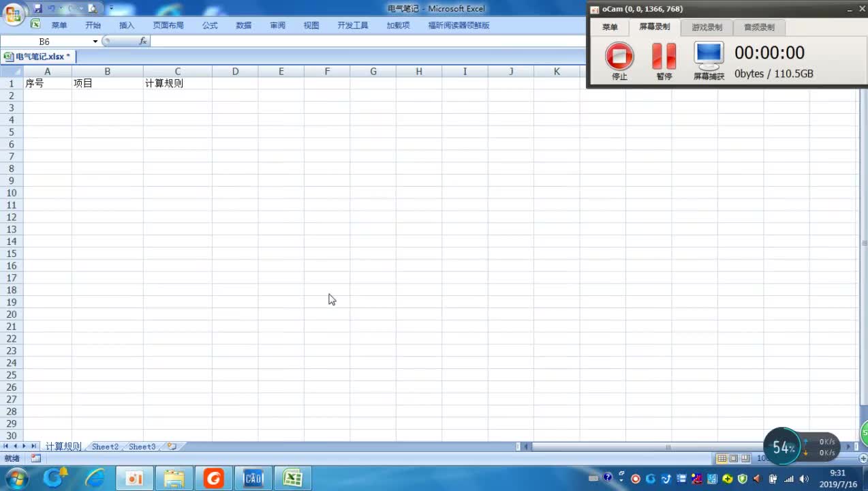Open the green shield security tray icon
Image resolution: width=868 pixels, height=491 pixels.
point(743,479)
